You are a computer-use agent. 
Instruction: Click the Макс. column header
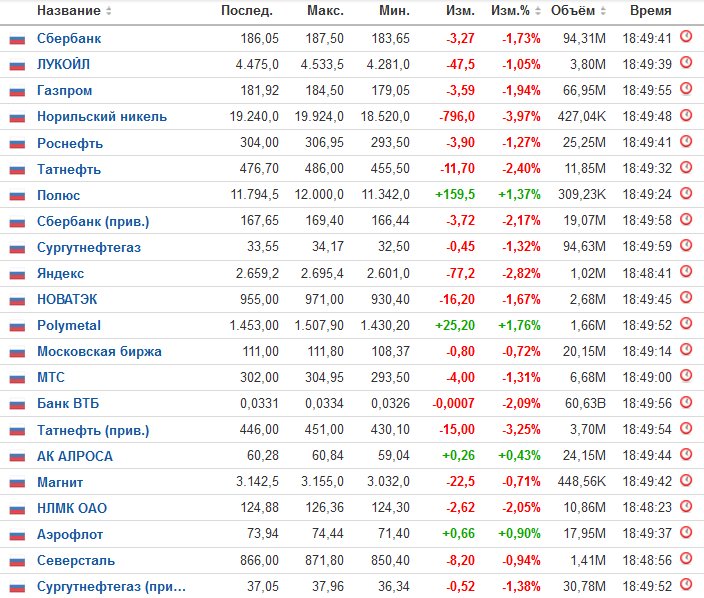[x=326, y=10]
